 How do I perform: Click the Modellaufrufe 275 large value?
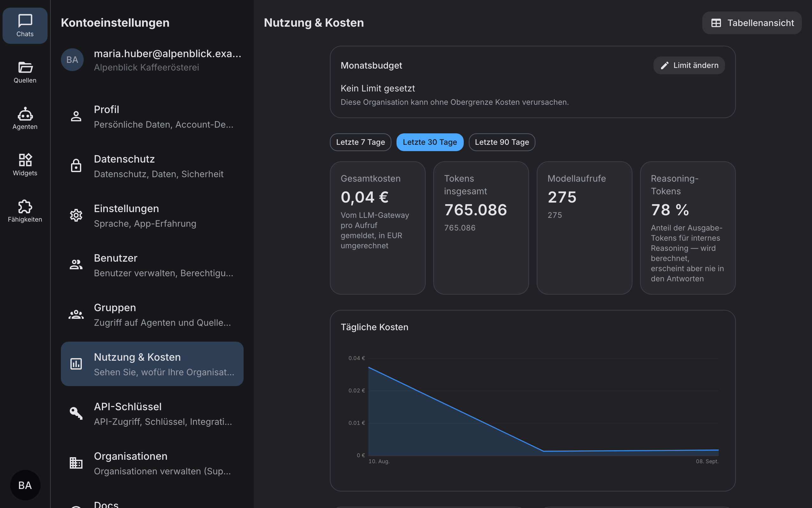click(562, 197)
